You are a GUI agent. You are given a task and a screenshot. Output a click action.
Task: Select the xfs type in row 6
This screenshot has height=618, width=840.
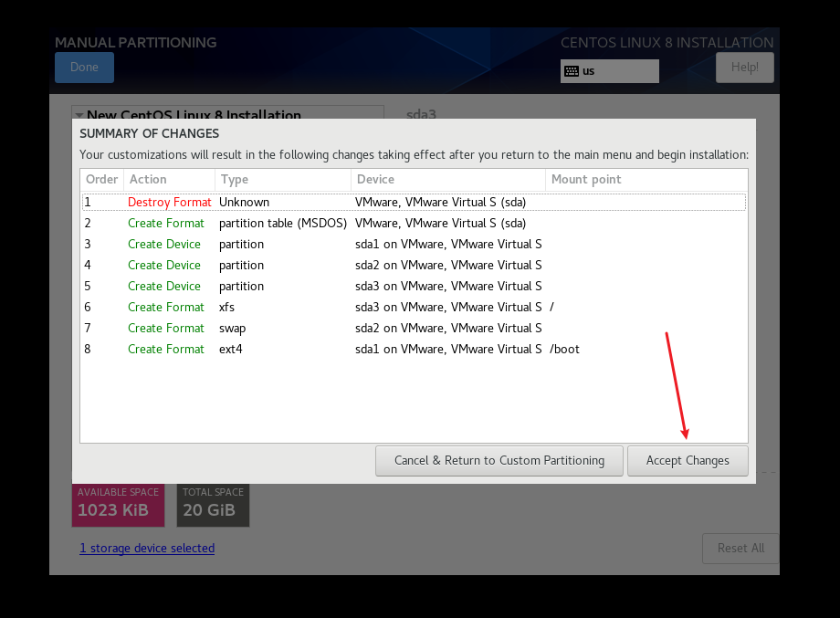click(x=226, y=308)
